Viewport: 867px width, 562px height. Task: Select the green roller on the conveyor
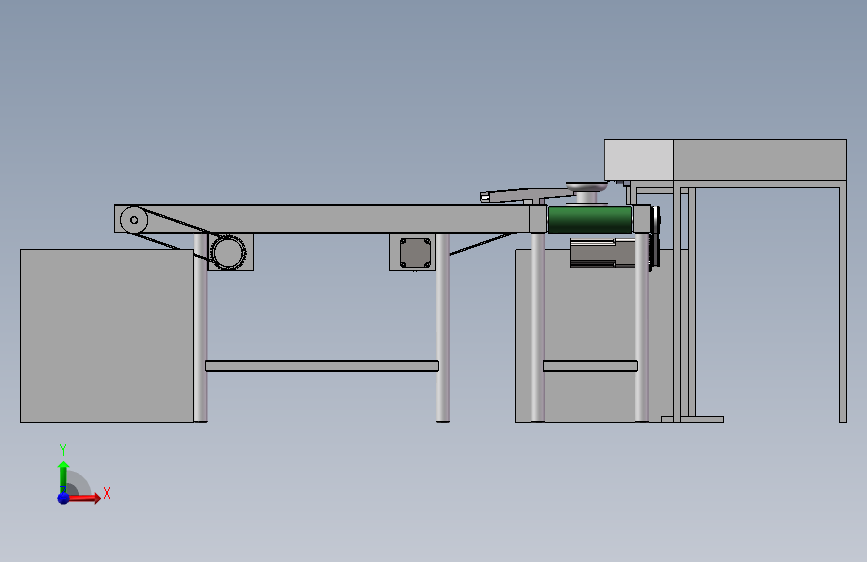589,220
